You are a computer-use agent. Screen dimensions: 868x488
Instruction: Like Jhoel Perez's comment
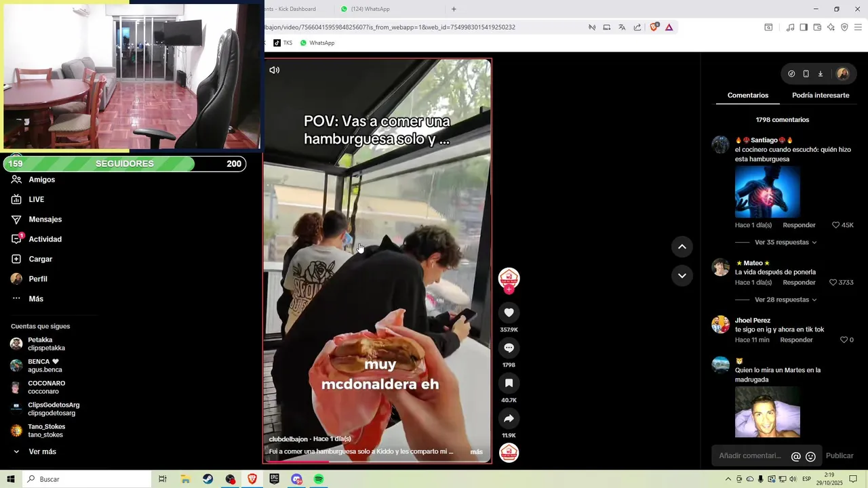coord(844,340)
